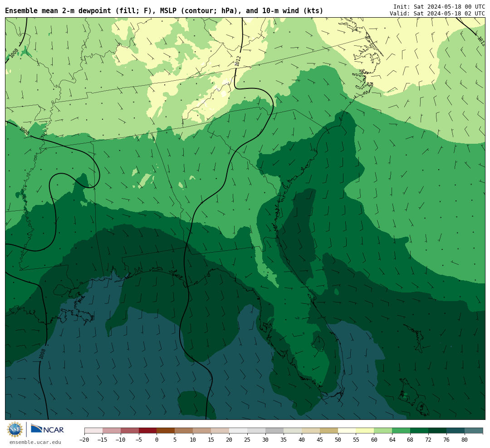Click the '76' colorbar tick label

(446, 440)
